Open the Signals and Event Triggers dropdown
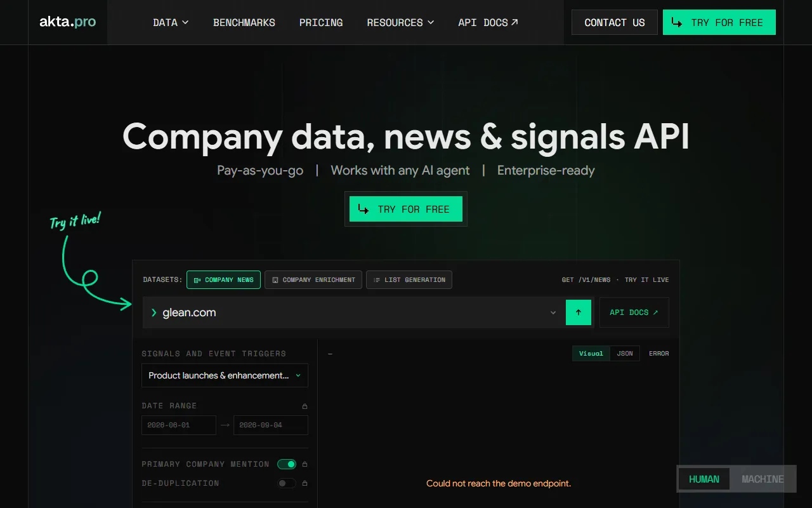This screenshot has height=508, width=812. (x=225, y=375)
